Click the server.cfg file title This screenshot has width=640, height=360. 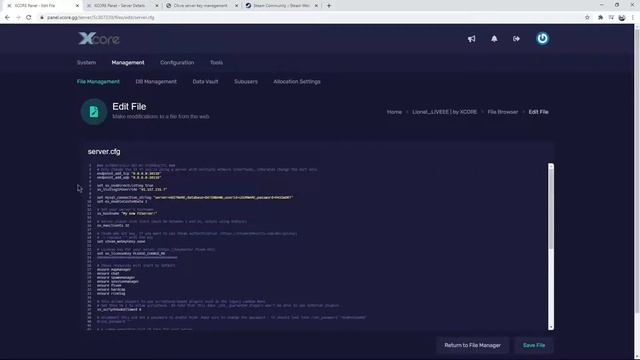coord(104,151)
